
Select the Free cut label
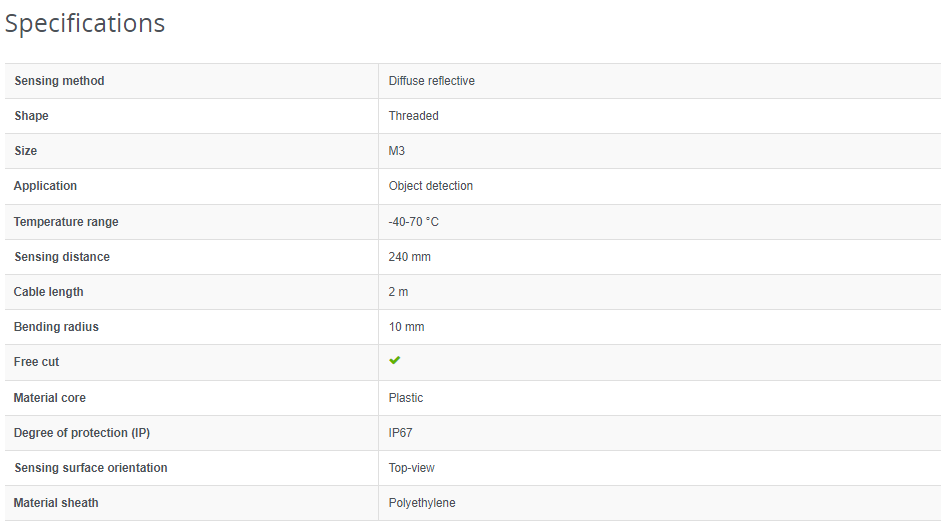(x=37, y=362)
